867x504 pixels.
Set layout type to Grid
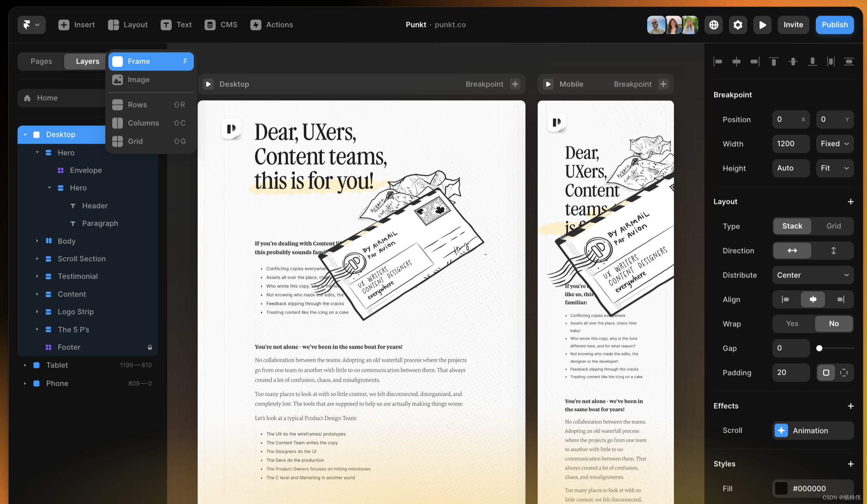coord(833,226)
